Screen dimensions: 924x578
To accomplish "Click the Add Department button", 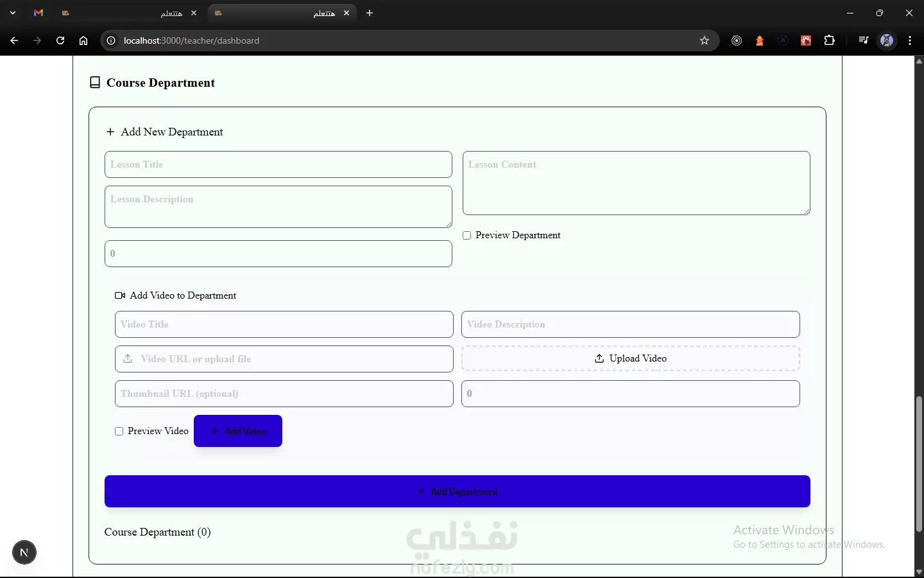I will (458, 491).
